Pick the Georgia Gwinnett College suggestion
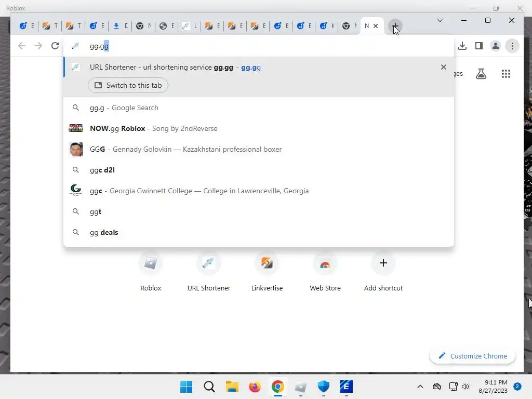 coord(259,191)
